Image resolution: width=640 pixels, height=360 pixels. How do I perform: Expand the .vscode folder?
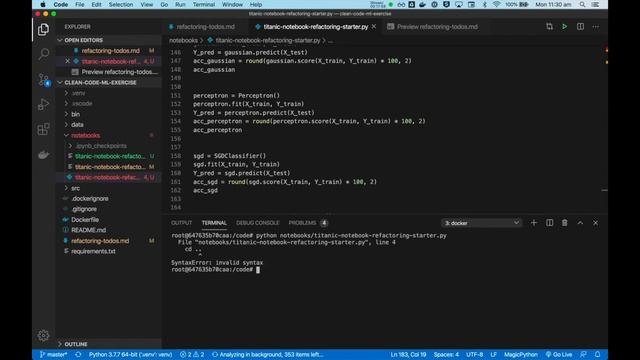(82, 104)
